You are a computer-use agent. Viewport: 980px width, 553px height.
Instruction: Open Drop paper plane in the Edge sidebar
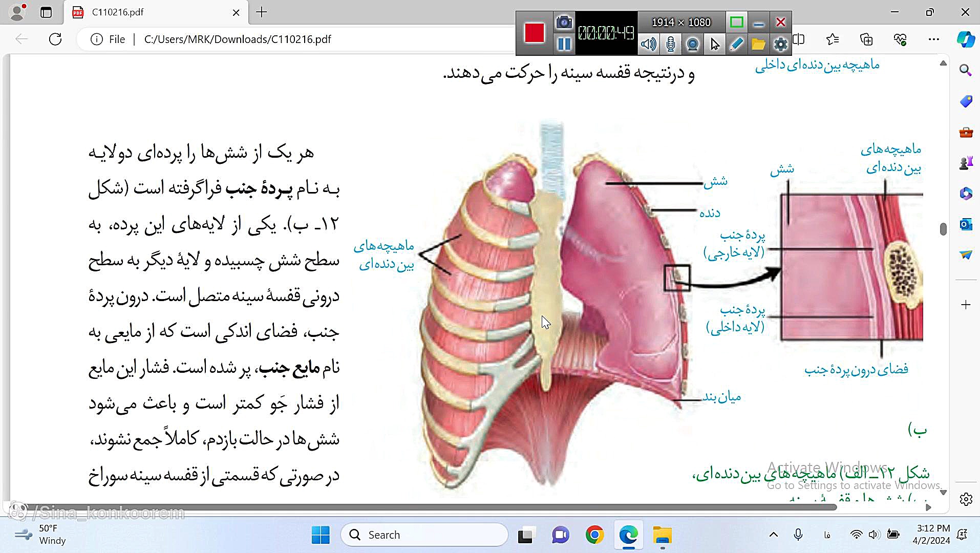(x=966, y=254)
